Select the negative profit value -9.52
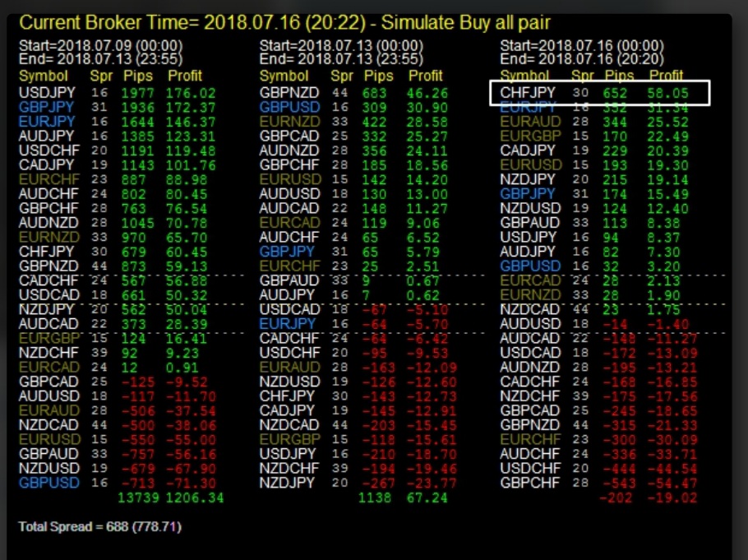Screen dimensions: 748x560 (x=187, y=382)
